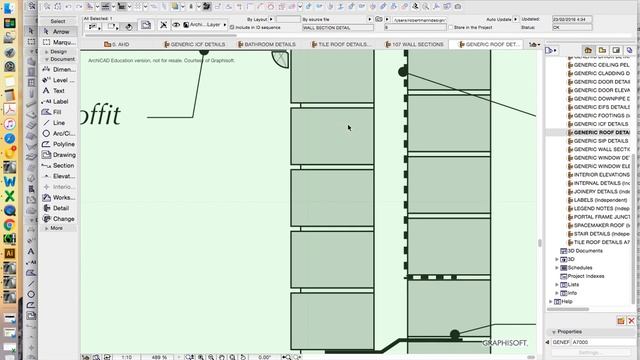Open the By source file arrow menu
This screenshot has width=640, height=360.
pos(370,19)
